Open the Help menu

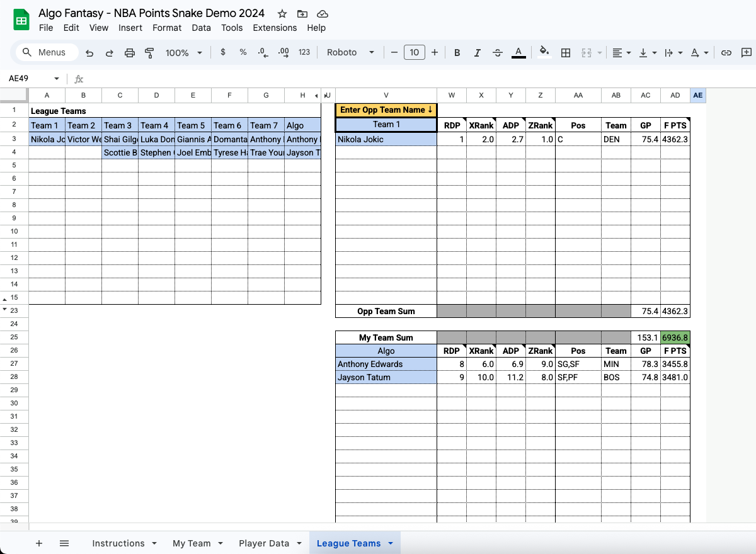pos(316,28)
